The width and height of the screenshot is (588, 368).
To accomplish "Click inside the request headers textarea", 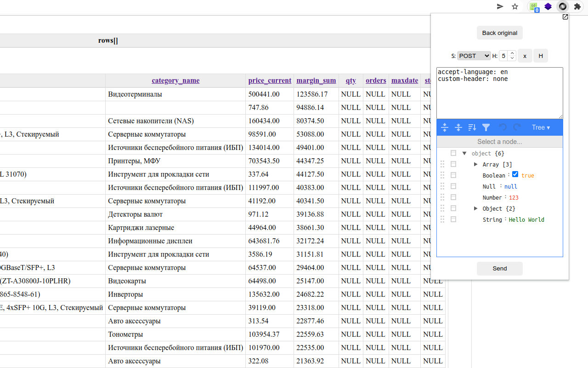I will click(x=500, y=93).
